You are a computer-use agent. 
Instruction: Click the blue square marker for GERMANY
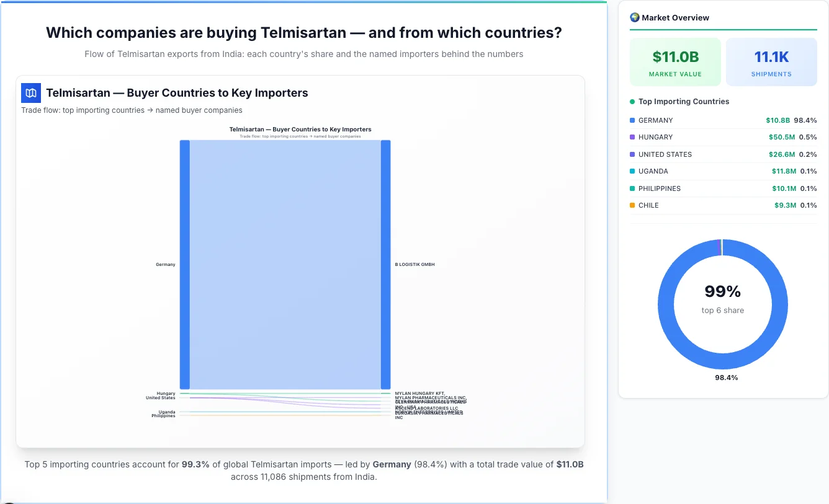pyautogui.click(x=634, y=120)
